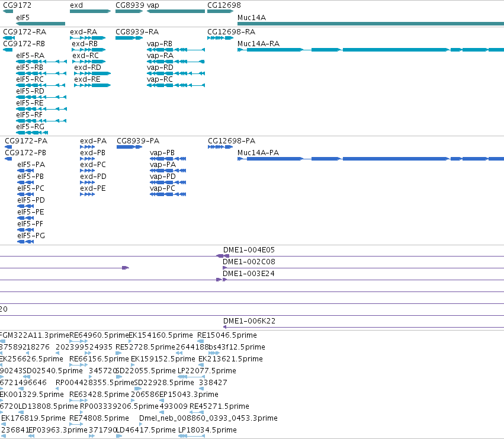This screenshot has height=439, width=504.
Task: Click transcript vap-RD
Action: (176, 73)
